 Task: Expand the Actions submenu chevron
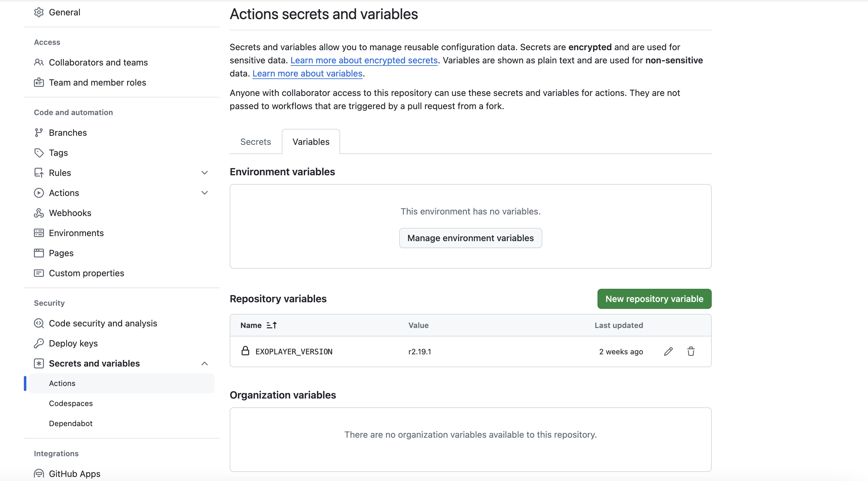(205, 193)
